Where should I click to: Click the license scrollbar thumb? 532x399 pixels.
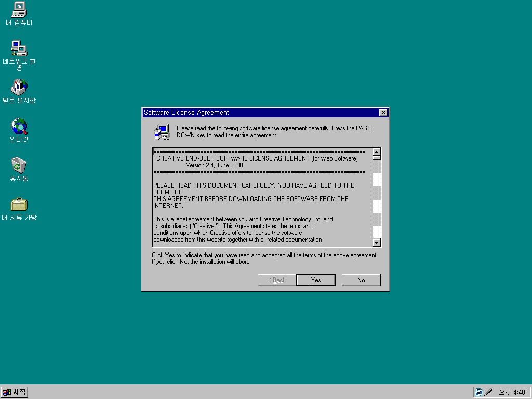click(x=376, y=158)
